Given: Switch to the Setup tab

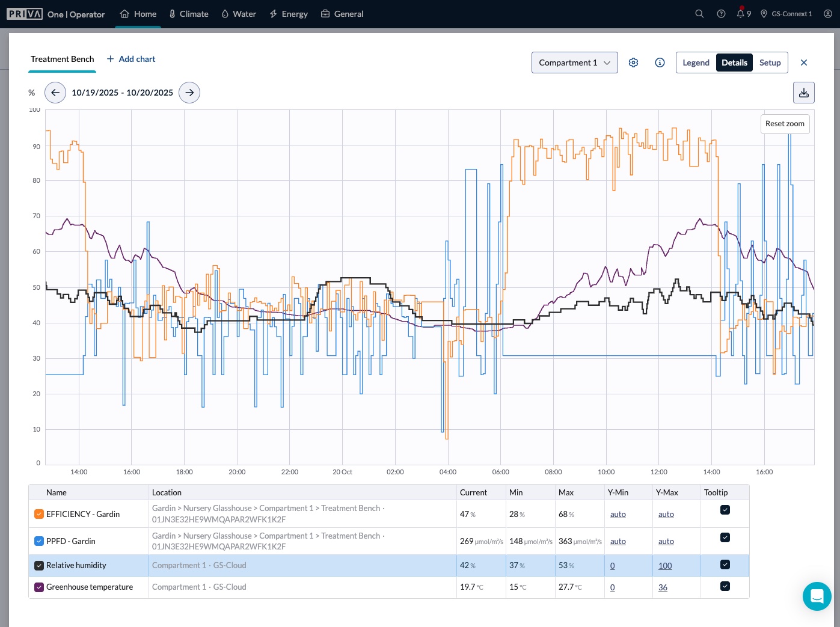Looking at the screenshot, I should (x=770, y=63).
